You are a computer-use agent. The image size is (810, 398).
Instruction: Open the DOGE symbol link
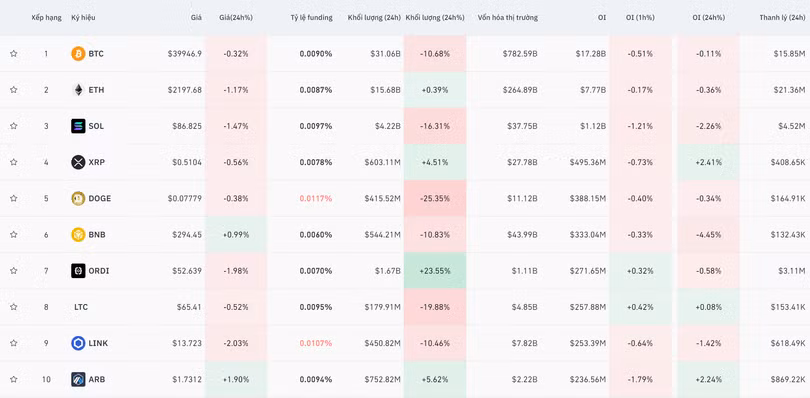click(x=100, y=198)
